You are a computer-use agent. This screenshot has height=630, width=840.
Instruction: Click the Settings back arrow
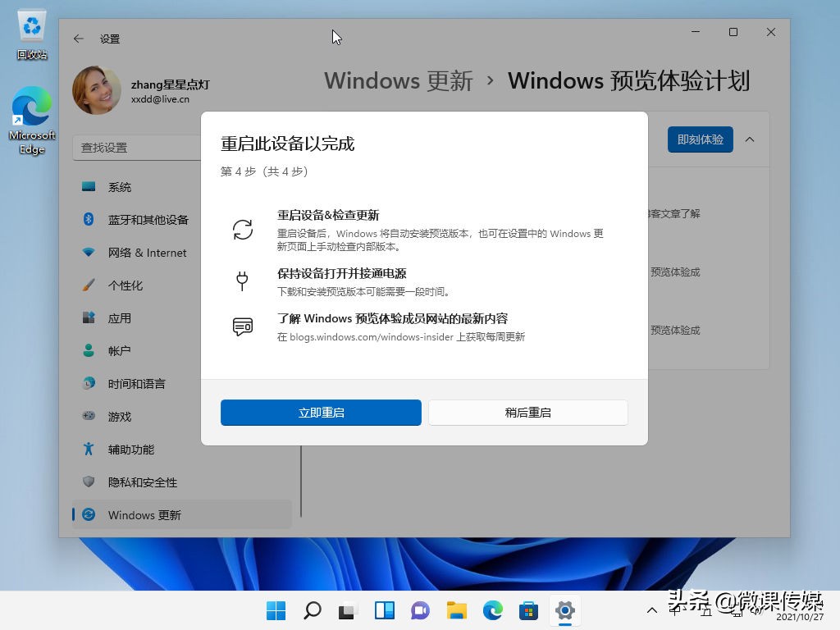click(78, 39)
